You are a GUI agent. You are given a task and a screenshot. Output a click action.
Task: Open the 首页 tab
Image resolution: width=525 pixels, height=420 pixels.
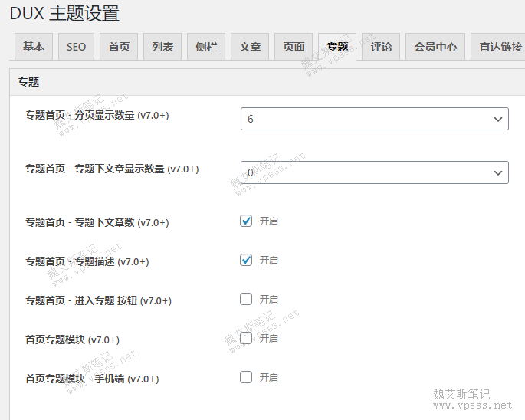pos(119,47)
